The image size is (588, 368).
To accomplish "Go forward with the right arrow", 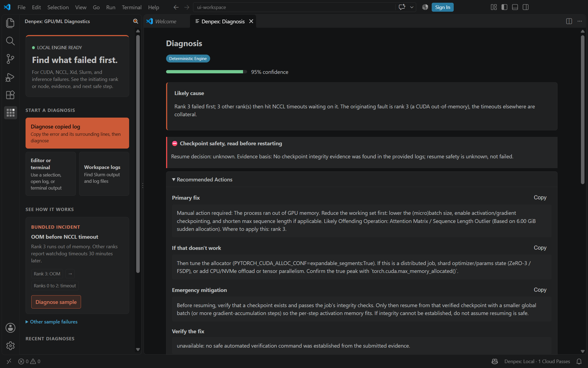I will click(x=187, y=7).
